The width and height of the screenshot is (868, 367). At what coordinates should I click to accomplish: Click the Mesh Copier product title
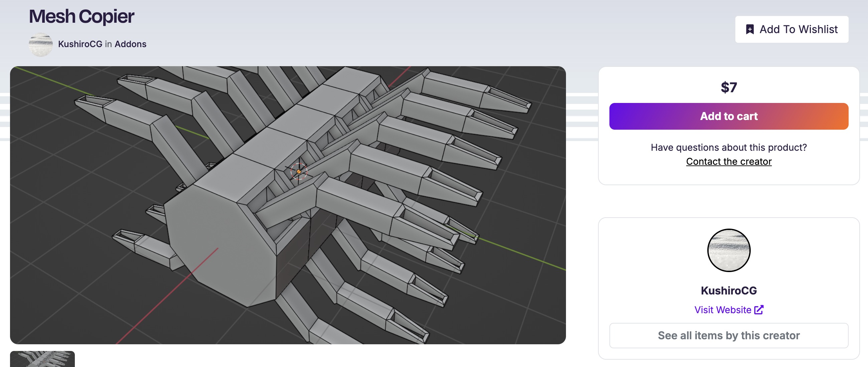[82, 16]
